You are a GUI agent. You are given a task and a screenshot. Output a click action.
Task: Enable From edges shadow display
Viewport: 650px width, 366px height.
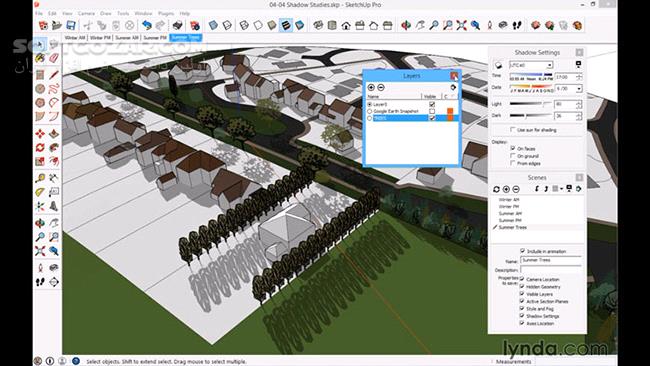click(x=513, y=163)
